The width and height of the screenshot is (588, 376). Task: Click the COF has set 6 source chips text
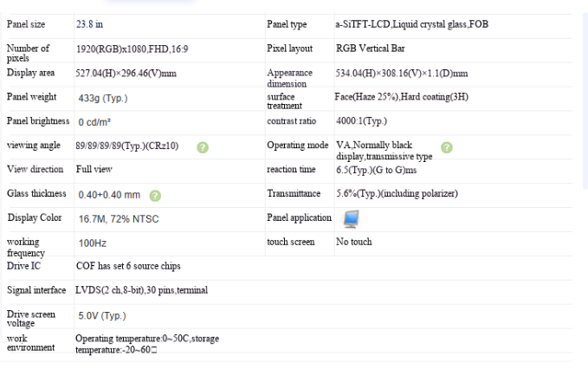tap(128, 266)
